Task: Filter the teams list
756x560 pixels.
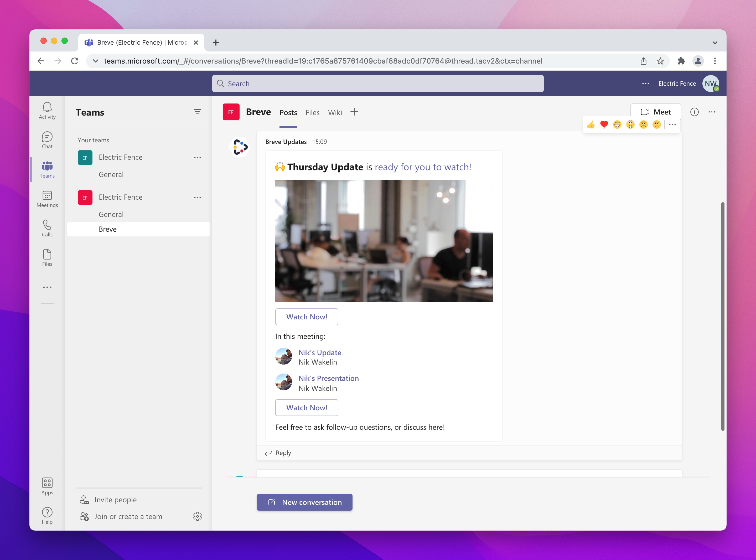Action: pyautogui.click(x=197, y=112)
